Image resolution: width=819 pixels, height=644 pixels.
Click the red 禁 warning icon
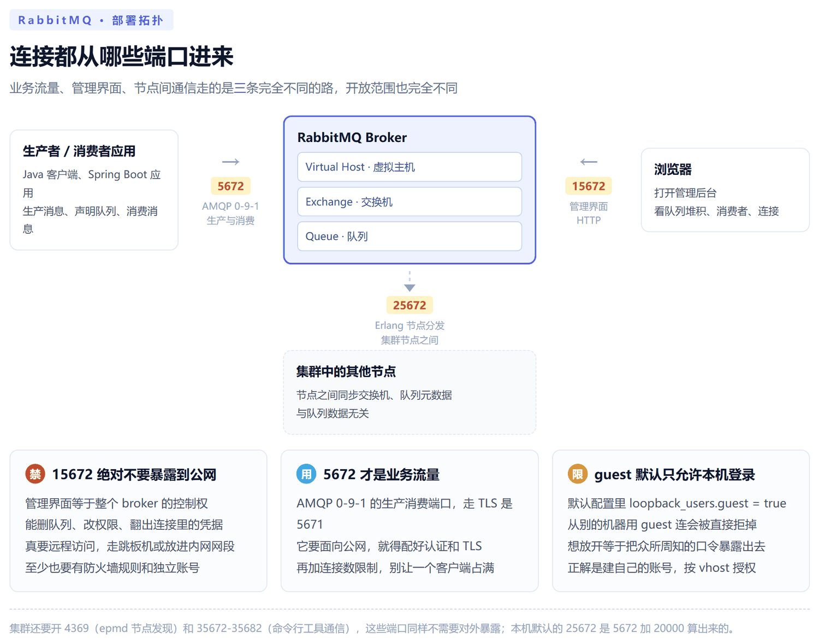point(35,474)
